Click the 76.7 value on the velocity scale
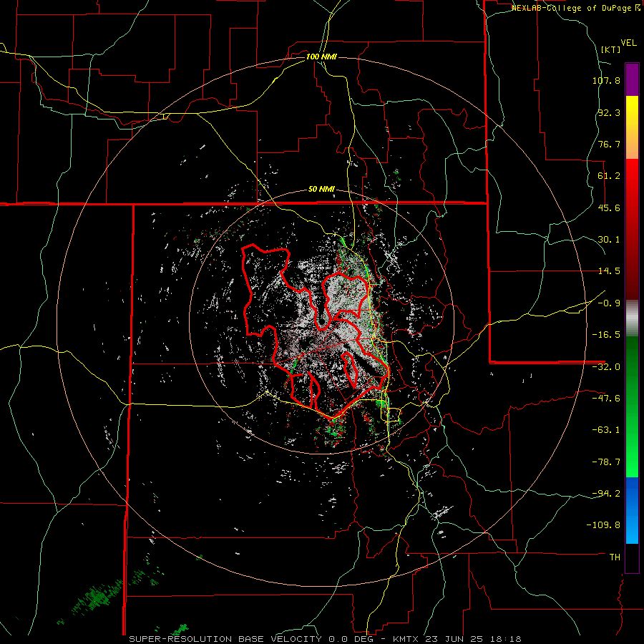The height and width of the screenshot is (644, 644). click(x=609, y=144)
